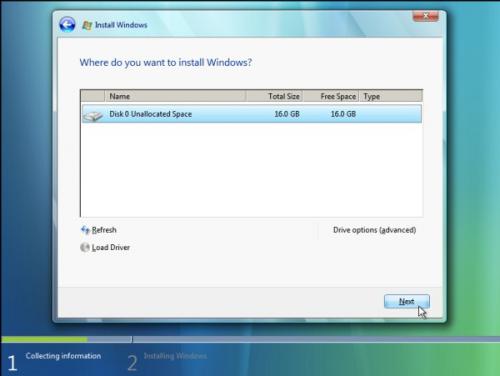The image size is (500, 376).
Task: Click empty area of the disk list
Action: pyautogui.click(x=252, y=170)
